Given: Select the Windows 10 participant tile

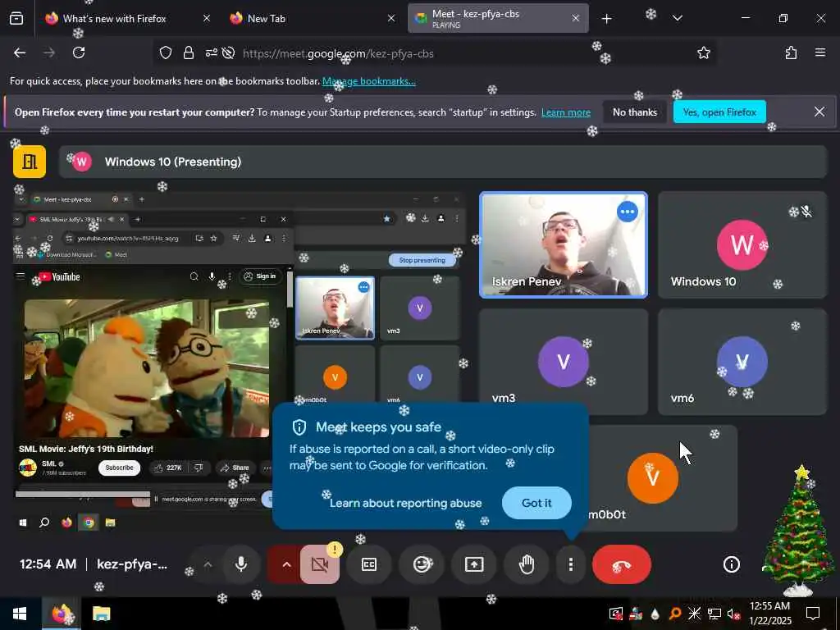Looking at the screenshot, I should click(742, 244).
